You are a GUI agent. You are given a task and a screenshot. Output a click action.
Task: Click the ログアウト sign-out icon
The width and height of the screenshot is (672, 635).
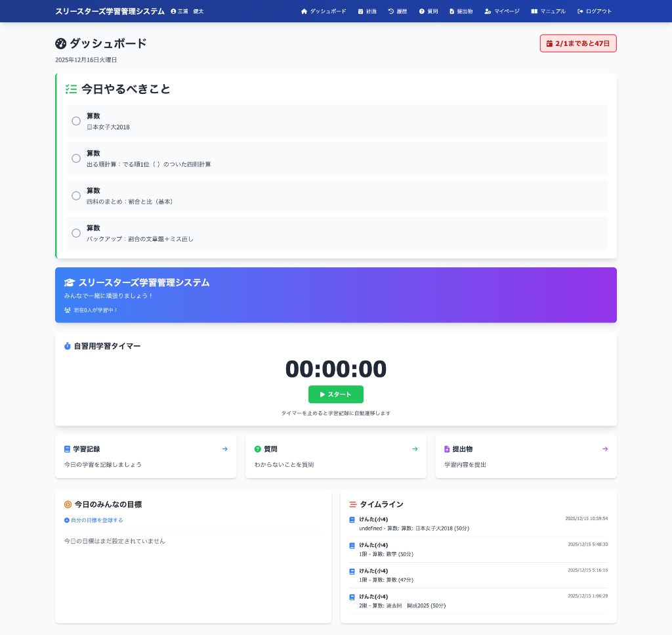click(580, 11)
